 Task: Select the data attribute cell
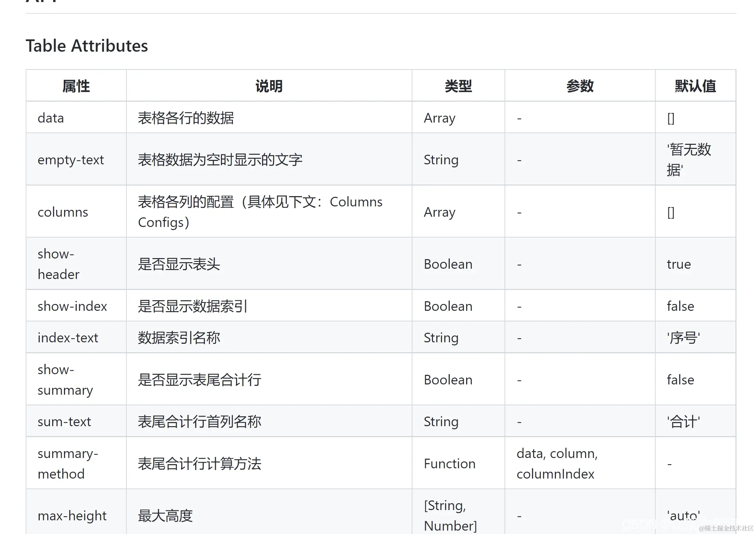tap(51, 118)
